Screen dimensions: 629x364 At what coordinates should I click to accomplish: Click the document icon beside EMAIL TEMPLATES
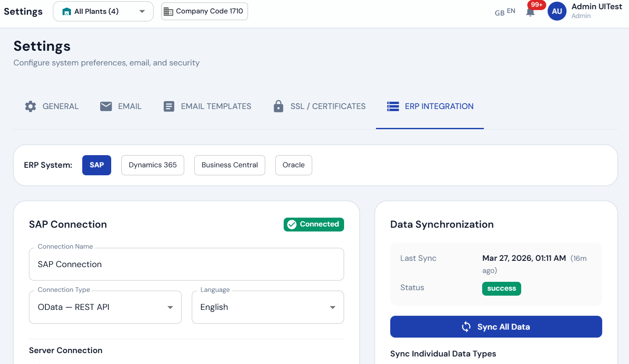click(x=169, y=106)
